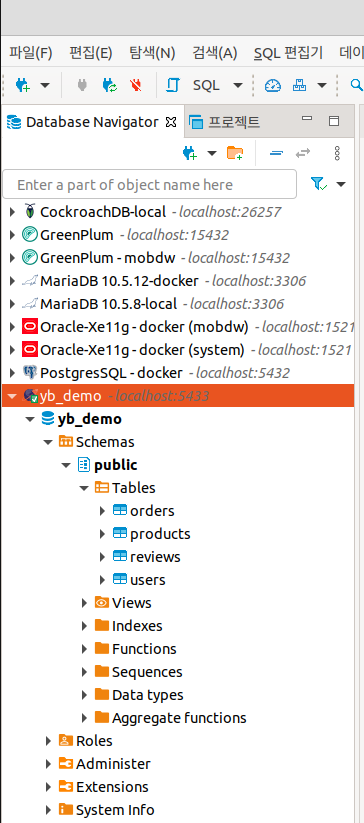
Task: Click the Roles folder icon
Action: coord(66,741)
